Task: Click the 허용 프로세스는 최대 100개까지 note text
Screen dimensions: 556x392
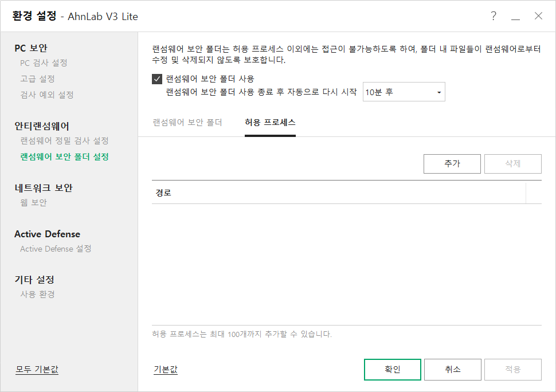Action: [242, 334]
